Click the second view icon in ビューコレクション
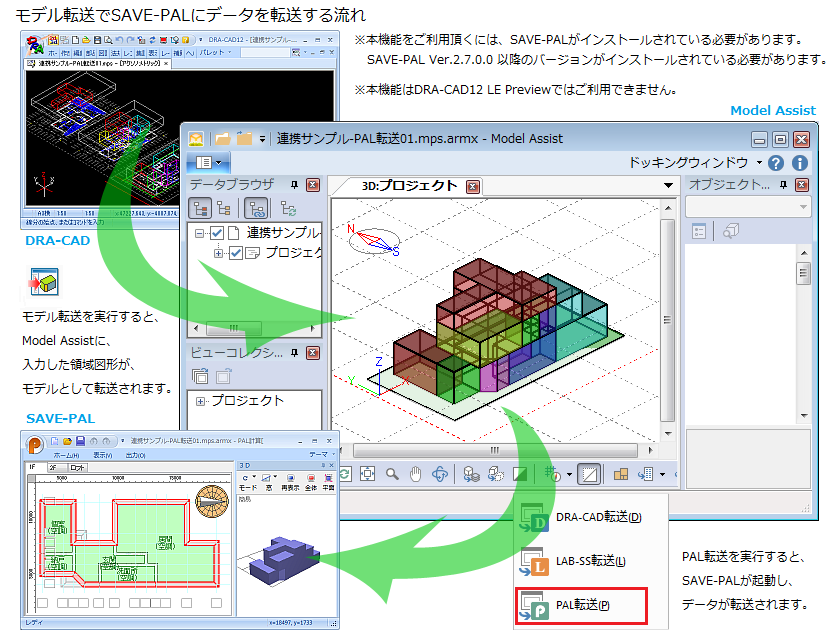840x640 pixels. pyautogui.click(x=223, y=376)
